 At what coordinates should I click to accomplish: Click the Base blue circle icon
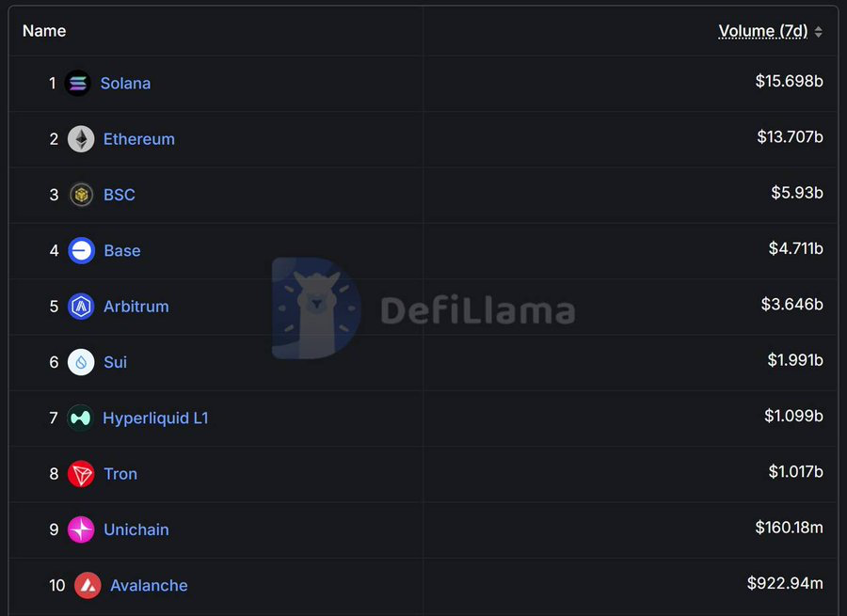(81, 250)
